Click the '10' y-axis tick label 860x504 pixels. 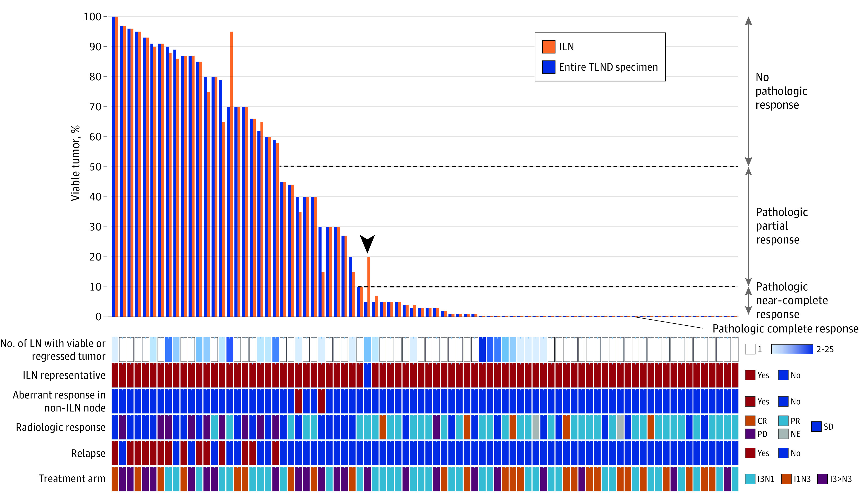(x=95, y=287)
